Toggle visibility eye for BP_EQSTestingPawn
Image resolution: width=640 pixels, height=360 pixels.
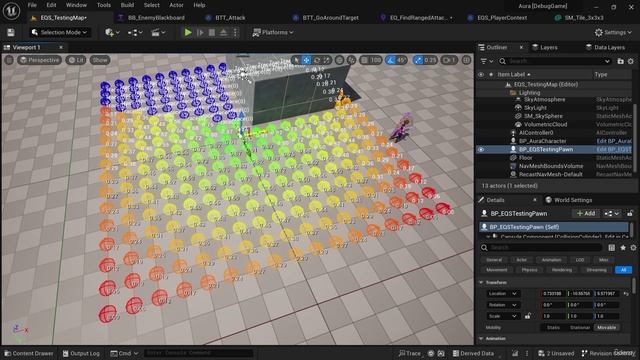tap(481, 149)
